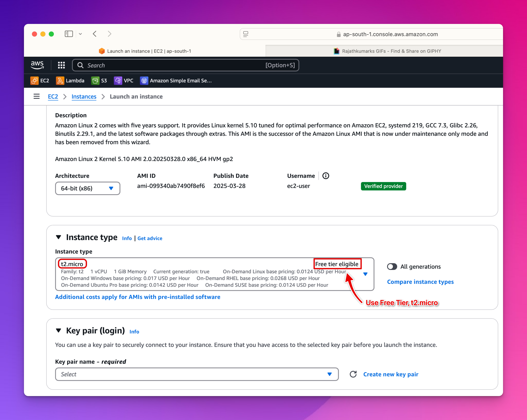Click the AWS Search input field
527x420 pixels.
186,65
